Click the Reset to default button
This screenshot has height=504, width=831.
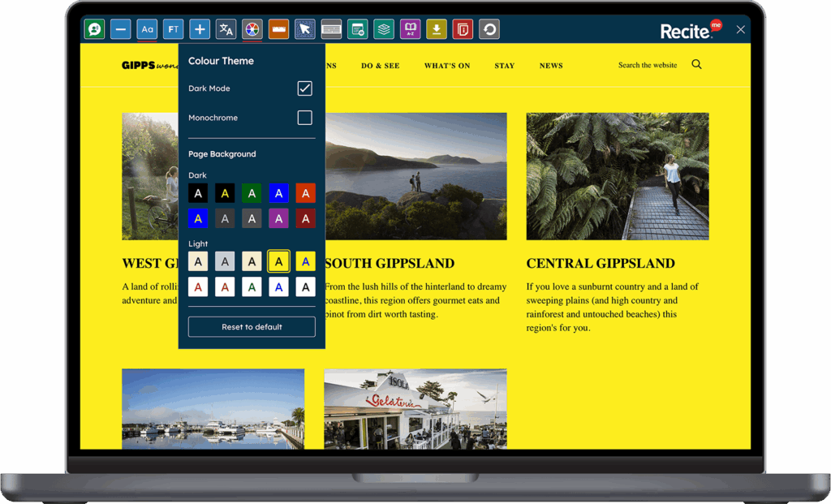tap(252, 326)
